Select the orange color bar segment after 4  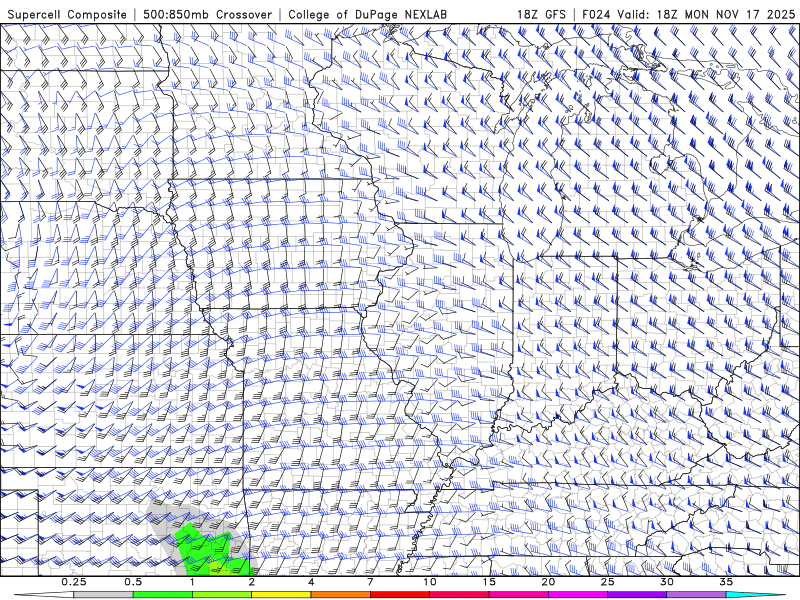(x=340, y=595)
